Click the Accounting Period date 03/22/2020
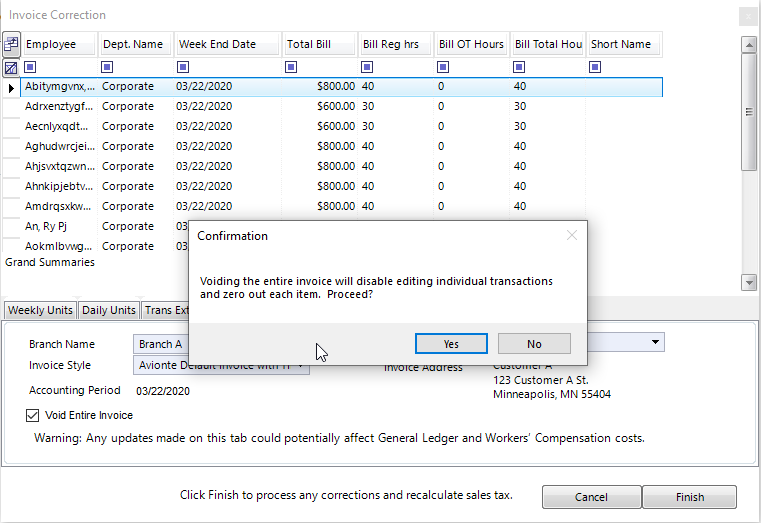This screenshot has width=761, height=523. (163, 391)
